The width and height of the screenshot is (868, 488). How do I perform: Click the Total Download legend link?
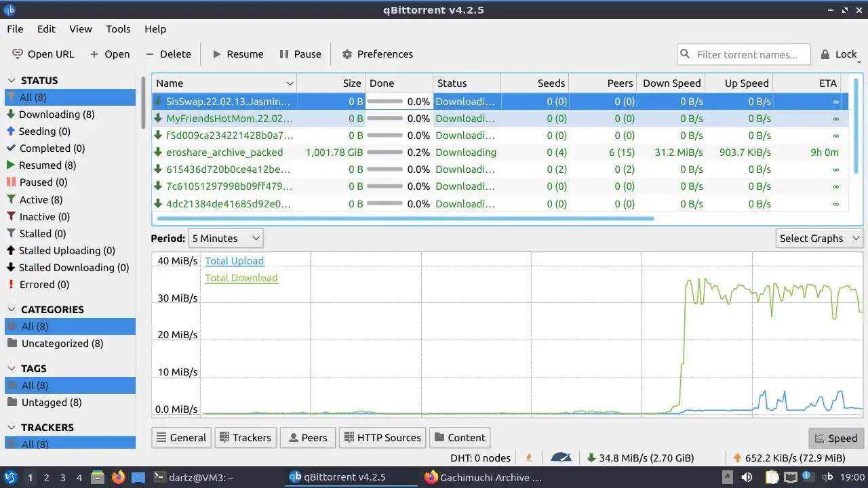click(x=241, y=278)
